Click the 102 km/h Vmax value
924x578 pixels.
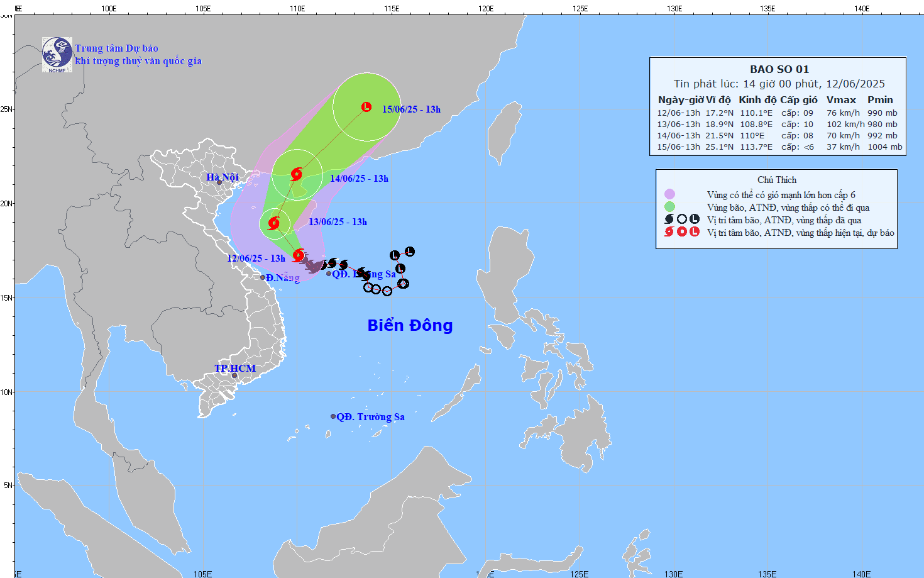[x=845, y=125]
